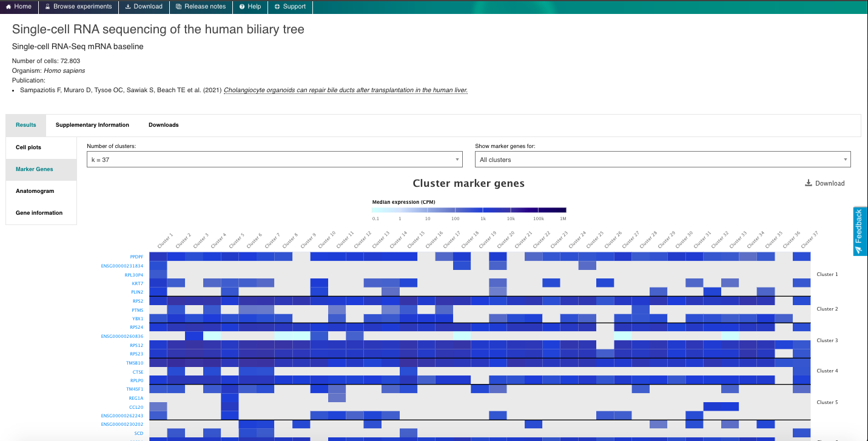
Task: Click the Download icon in top navigation
Action: [x=128, y=7]
